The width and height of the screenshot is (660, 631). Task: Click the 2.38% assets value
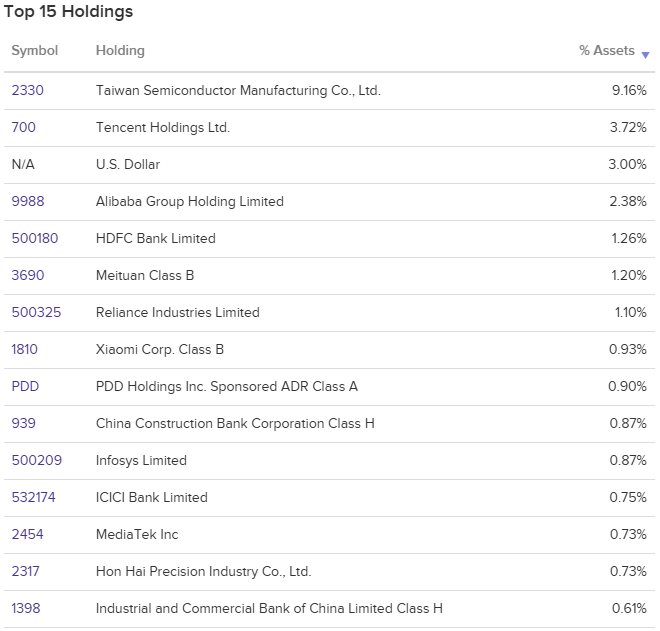(x=628, y=201)
